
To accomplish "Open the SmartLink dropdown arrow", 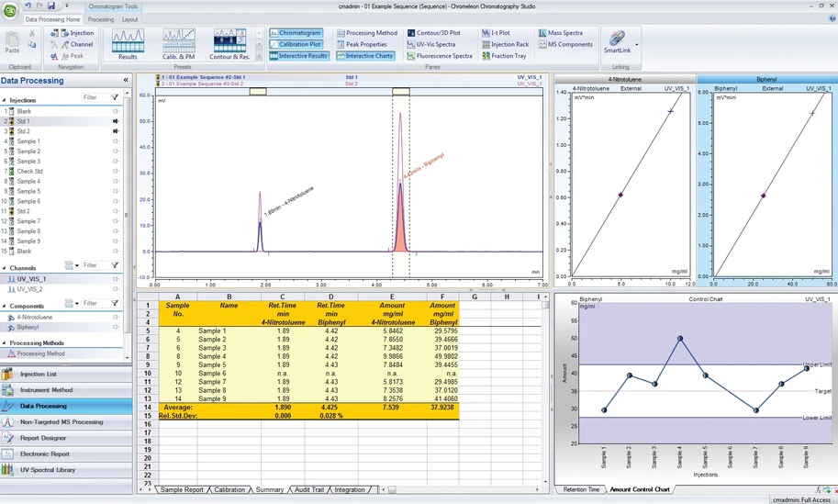I will click(636, 44).
